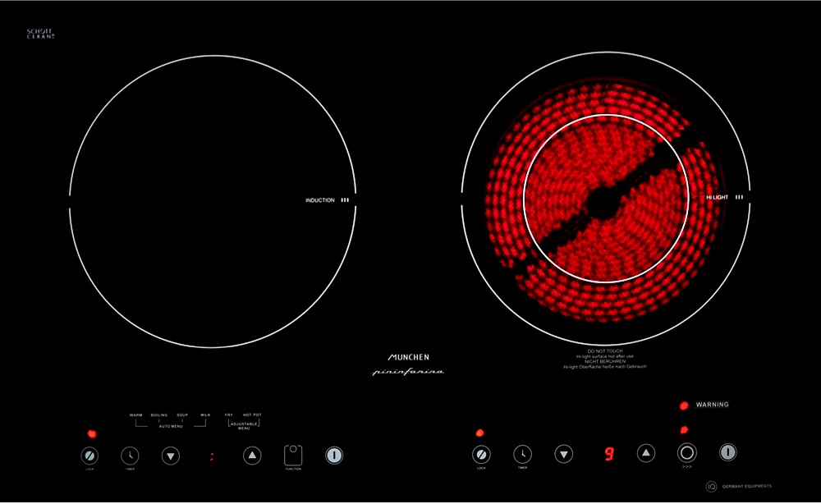Viewport: 821px width, 504px height.
Task: Tap the BOILING auto menu label
Action: tap(159, 415)
